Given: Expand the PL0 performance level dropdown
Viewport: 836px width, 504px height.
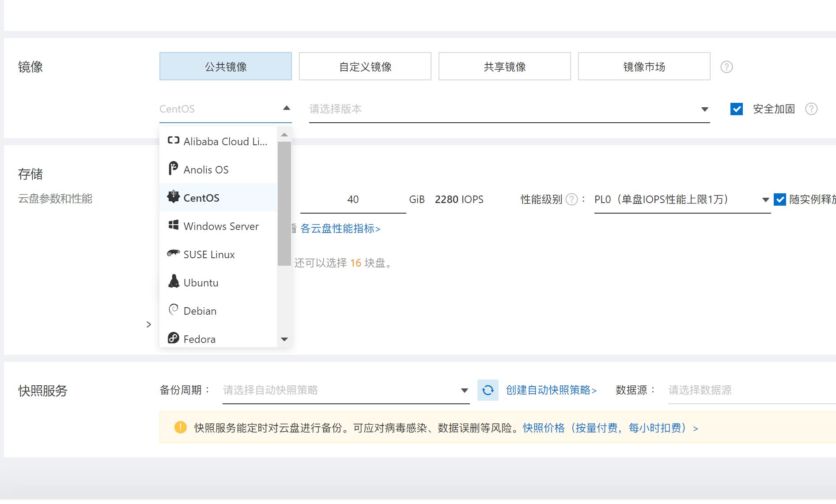Looking at the screenshot, I should pyautogui.click(x=681, y=200).
